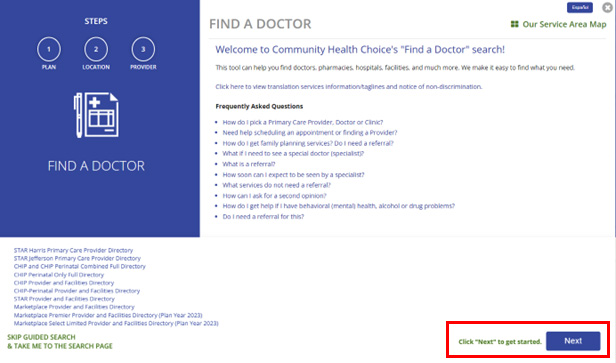The height and width of the screenshot is (363, 616).
Task: Click the Next button
Action: pos(573,341)
